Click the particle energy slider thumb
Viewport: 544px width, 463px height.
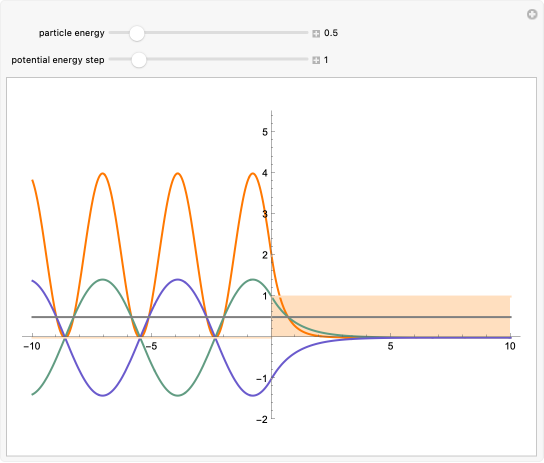point(137,33)
